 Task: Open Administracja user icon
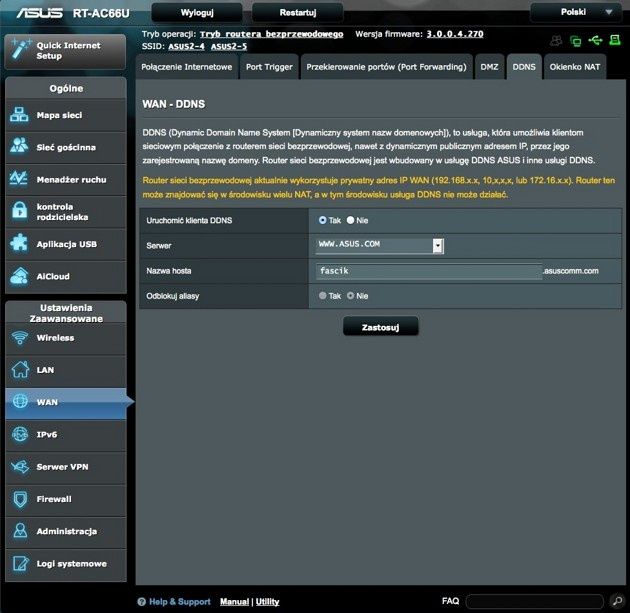[20, 531]
